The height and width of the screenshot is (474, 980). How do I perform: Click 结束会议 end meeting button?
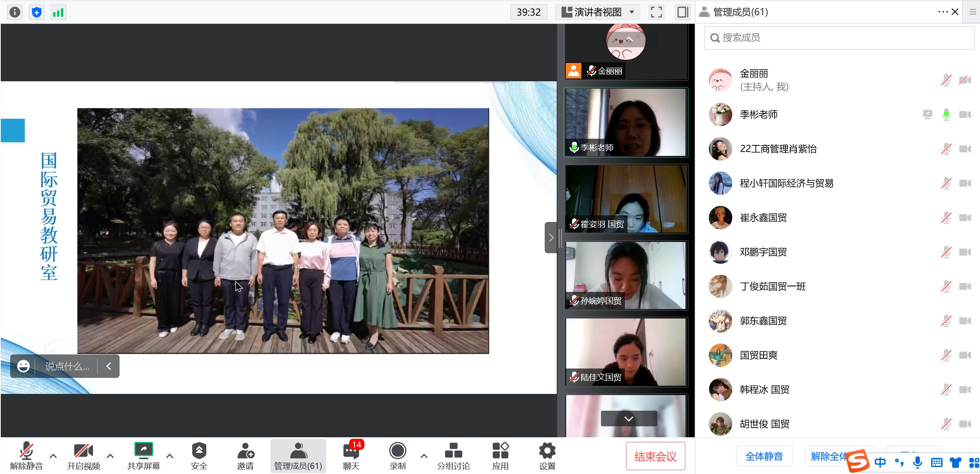655,456
